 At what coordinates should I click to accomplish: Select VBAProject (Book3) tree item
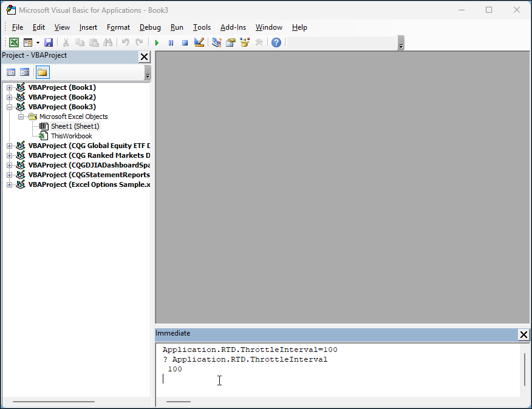coord(62,107)
